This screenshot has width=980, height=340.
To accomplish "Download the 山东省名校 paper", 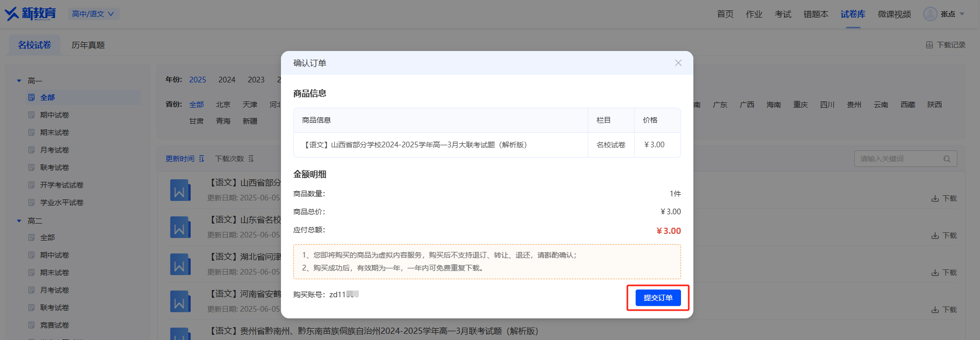I will (944, 235).
